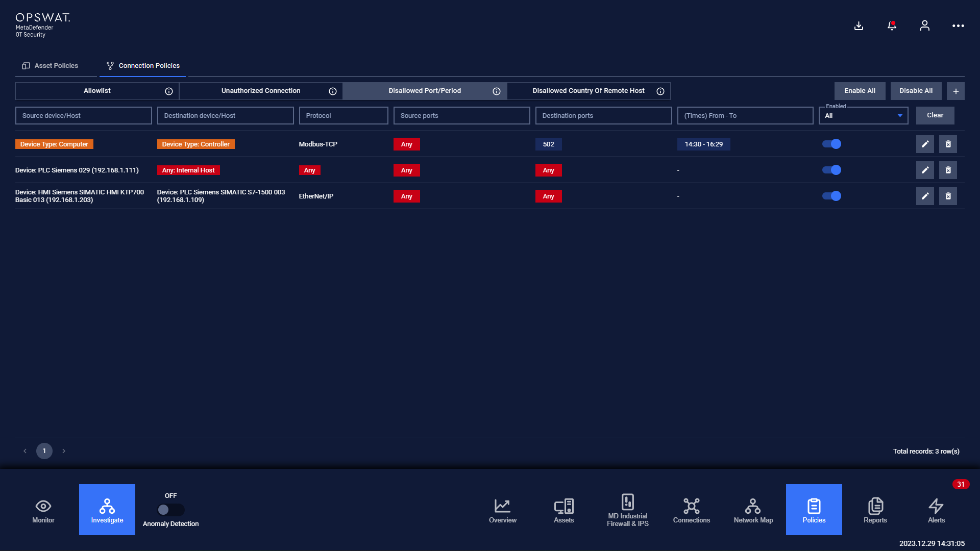Switch to Connection Policies tab
The width and height of the screenshot is (980, 551).
[143, 66]
